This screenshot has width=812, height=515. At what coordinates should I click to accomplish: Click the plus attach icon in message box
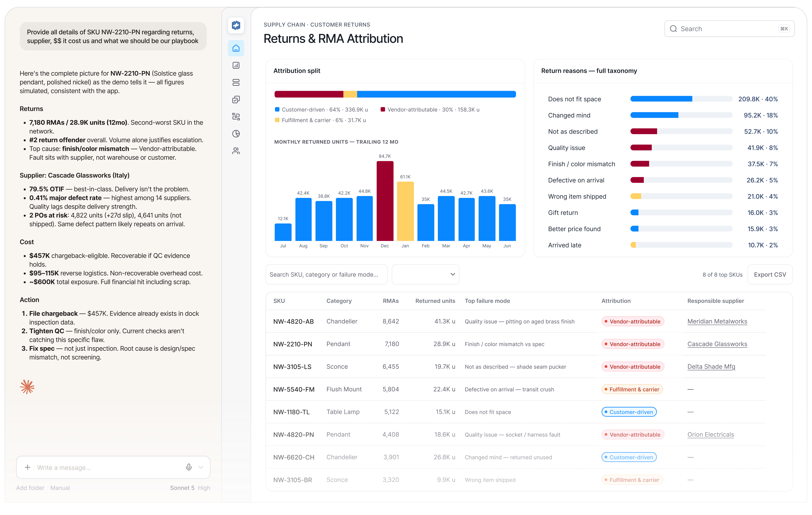coord(28,467)
